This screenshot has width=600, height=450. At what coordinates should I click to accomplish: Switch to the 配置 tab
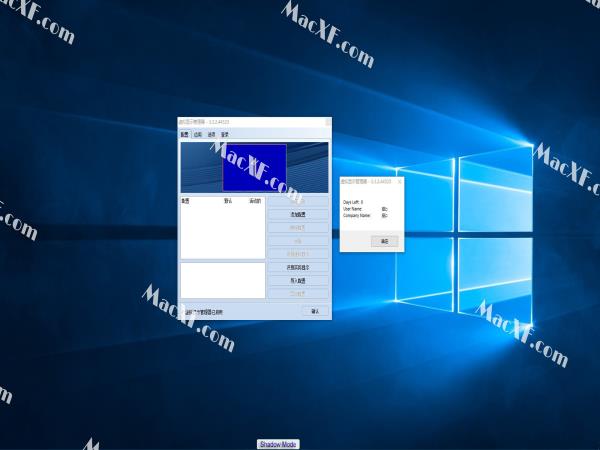pos(185,134)
